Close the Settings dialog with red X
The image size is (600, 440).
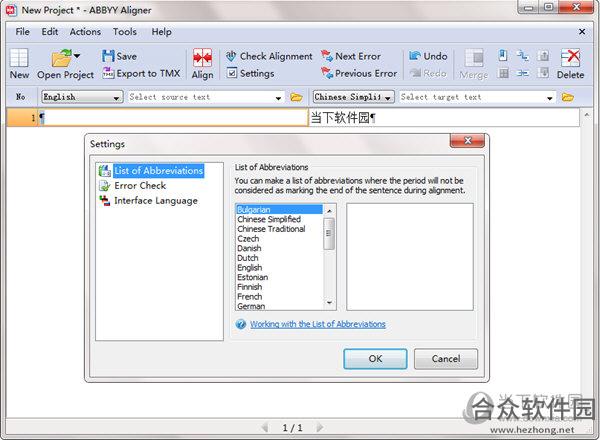pos(467,140)
